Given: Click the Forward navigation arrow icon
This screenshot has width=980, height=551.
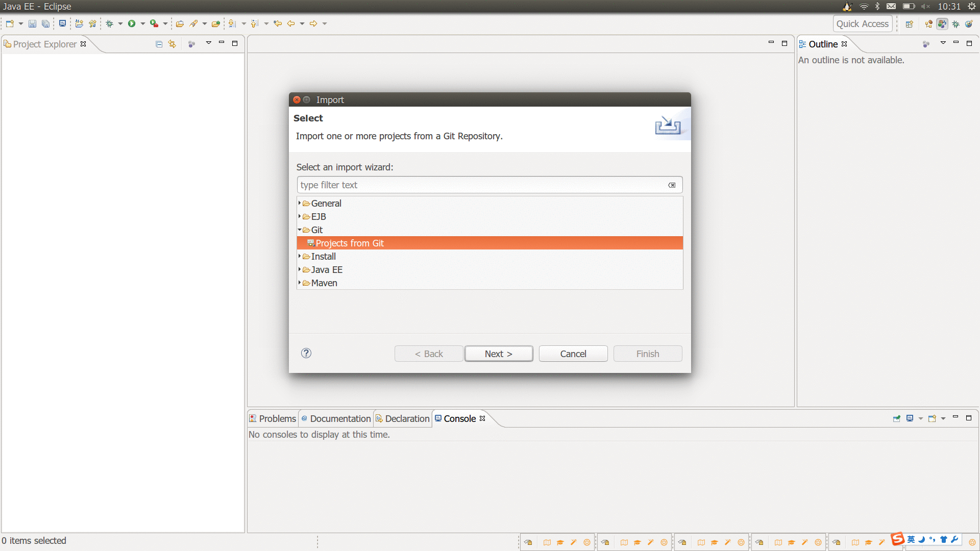Looking at the screenshot, I should click(x=313, y=23).
